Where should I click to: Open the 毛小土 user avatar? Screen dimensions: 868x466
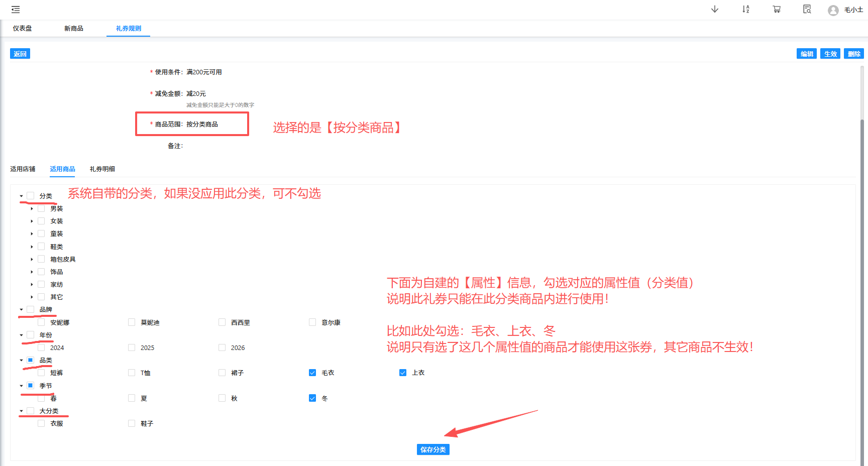point(833,11)
